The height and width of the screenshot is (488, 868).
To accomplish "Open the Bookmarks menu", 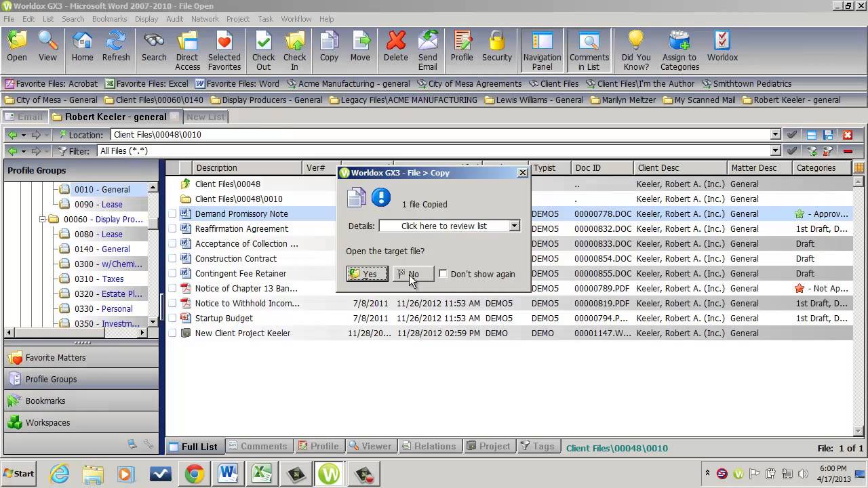I will tap(109, 19).
